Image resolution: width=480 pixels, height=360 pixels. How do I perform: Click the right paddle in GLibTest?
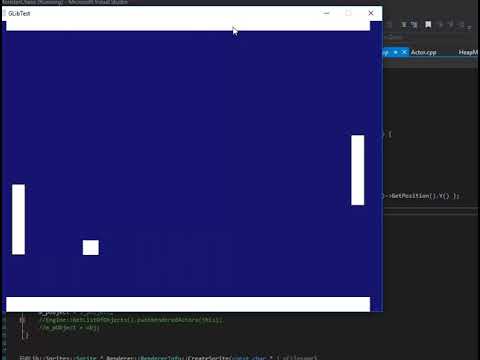[358, 170]
